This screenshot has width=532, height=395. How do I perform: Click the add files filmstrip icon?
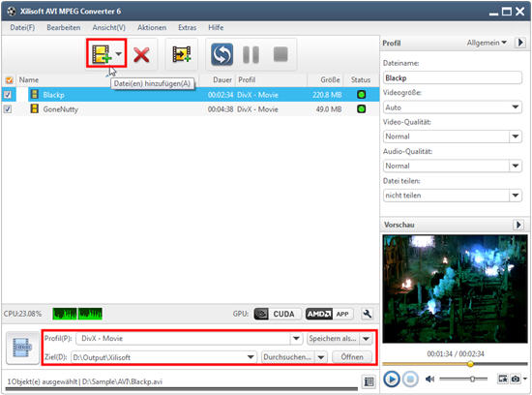(x=102, y=54)
